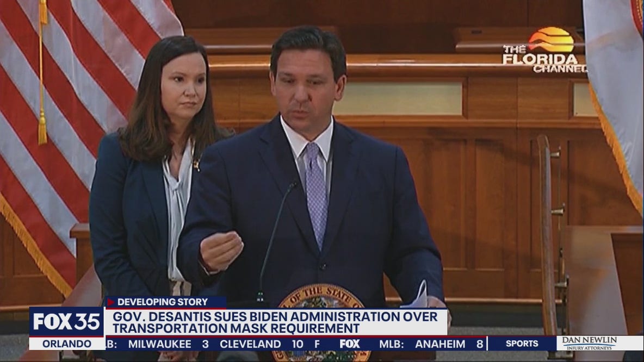Click the headline 'GOV. DESANTIS SUES BIDEN ADMINISTRATION OVER'
This screenshot has width=644, height=362.
click(275, 316)
